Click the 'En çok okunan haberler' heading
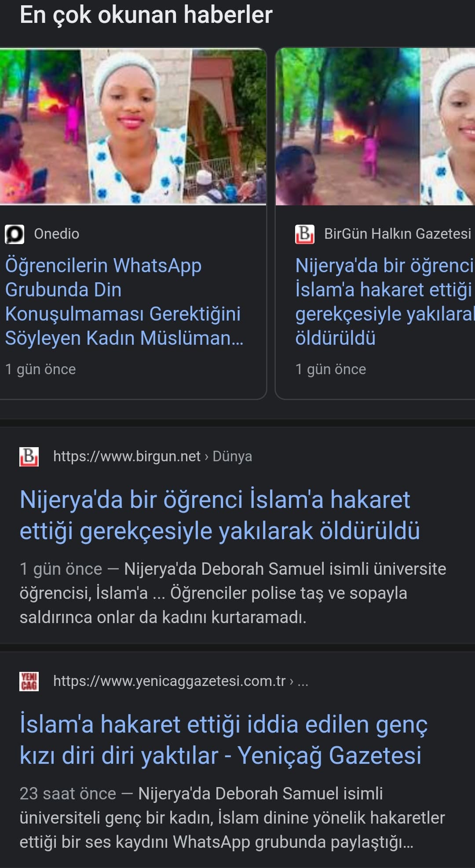The image size is (475, 868). (x=146, y=15)
